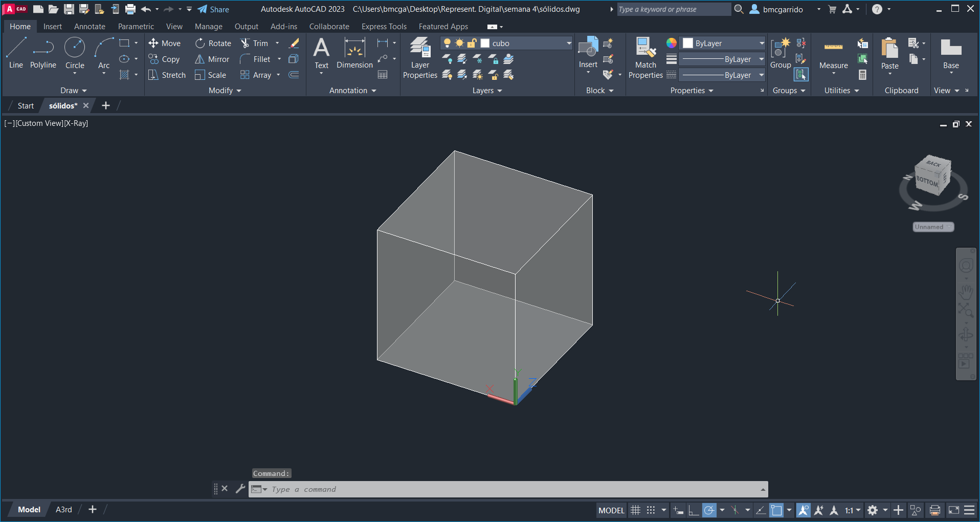Open the ByLayer object color dropdown

coord(761,43)
